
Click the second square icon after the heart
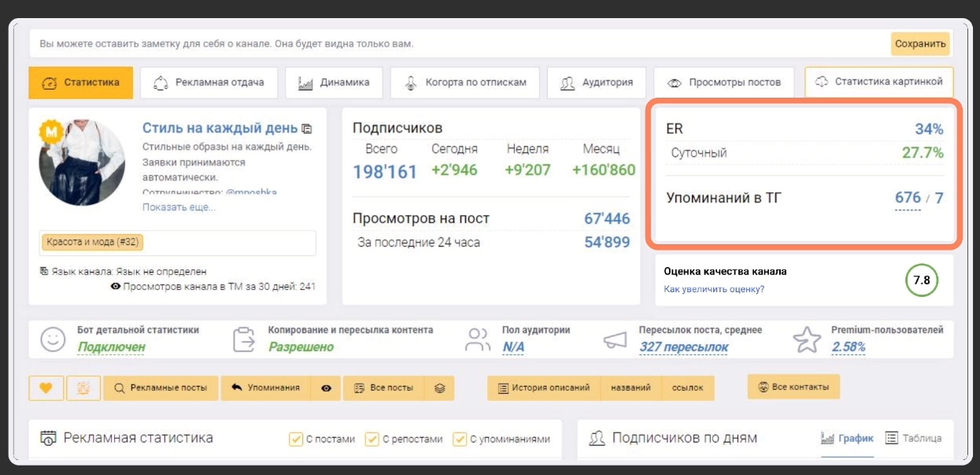coord(83,388)
